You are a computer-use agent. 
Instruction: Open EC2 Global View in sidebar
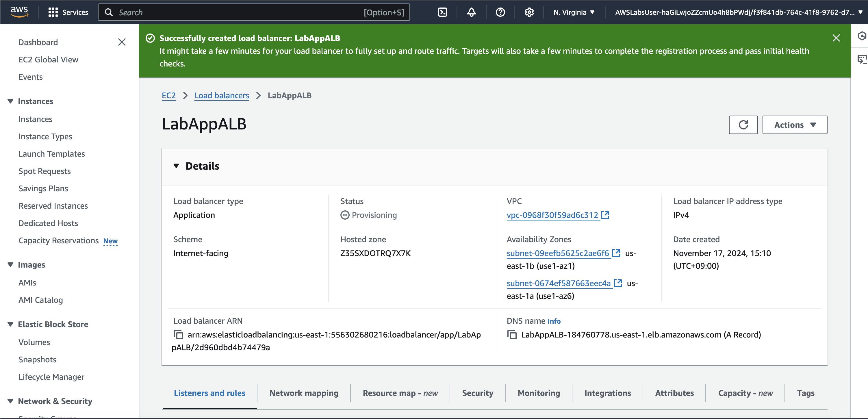48,60
